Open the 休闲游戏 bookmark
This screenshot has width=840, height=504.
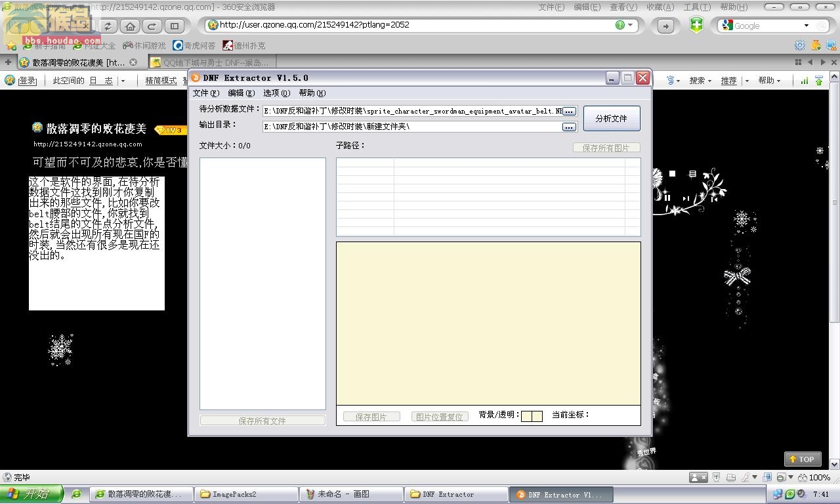144,45
